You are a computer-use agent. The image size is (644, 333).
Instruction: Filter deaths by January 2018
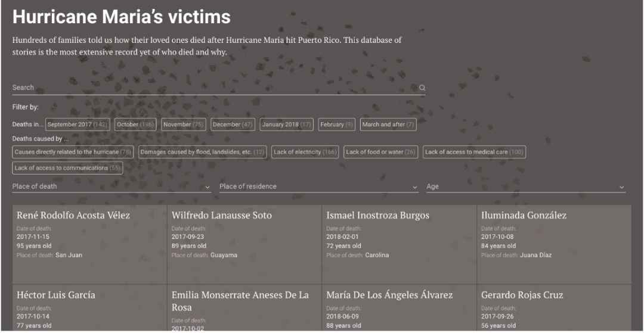click(287, 125)
